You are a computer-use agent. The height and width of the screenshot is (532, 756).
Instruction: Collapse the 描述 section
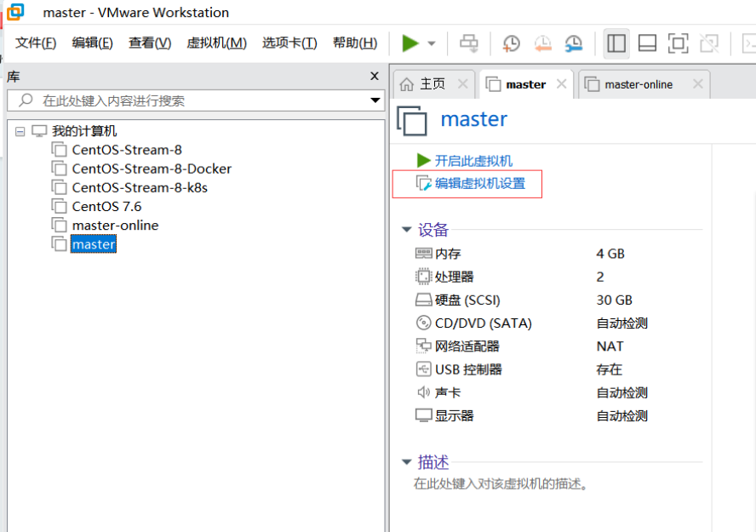click(x=406, y=462)
